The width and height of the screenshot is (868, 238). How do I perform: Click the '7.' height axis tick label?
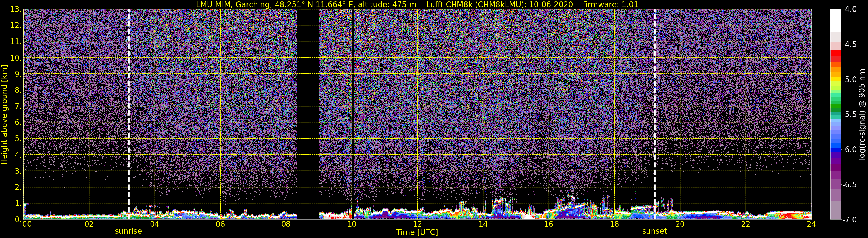point(18,107)
